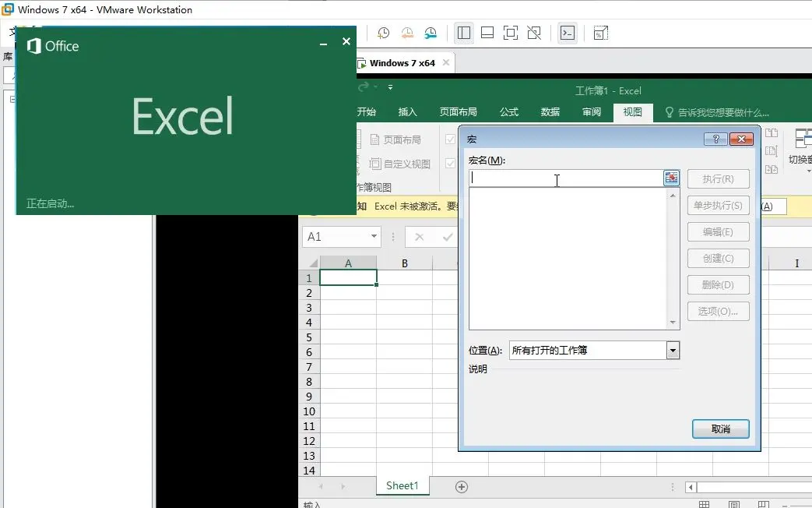Switch to the 页面布局 ribbon tab
The width and height of the screenshot is (812, 508).
[x=459, y=112]
